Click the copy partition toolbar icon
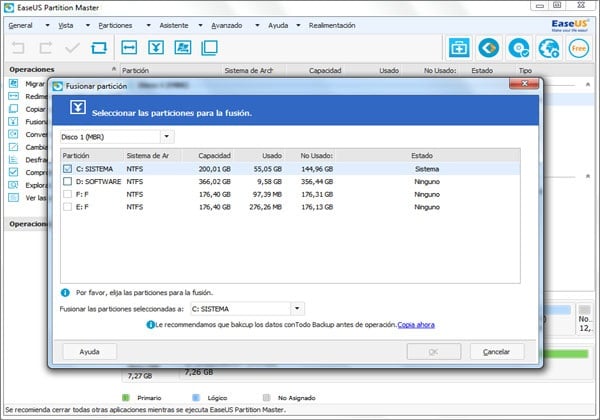Screen dimensions: 600x420 tap(209, 48)
